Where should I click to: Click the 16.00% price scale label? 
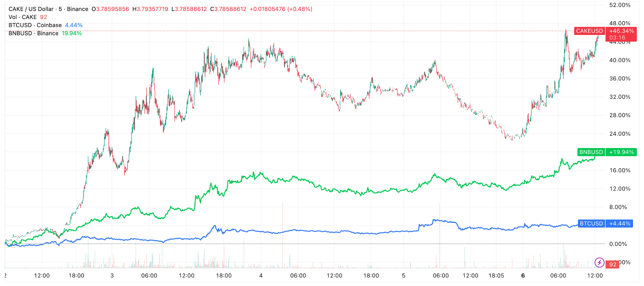click(620, 170)
